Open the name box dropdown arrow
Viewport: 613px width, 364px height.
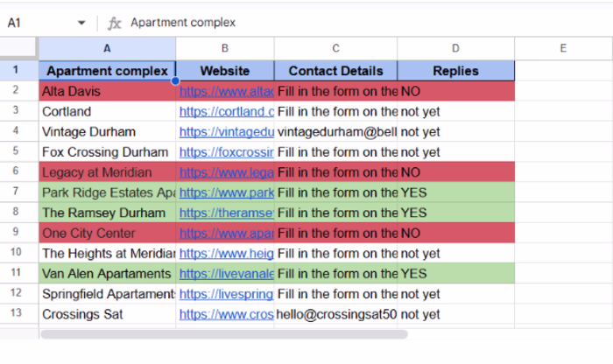(81, 23)
